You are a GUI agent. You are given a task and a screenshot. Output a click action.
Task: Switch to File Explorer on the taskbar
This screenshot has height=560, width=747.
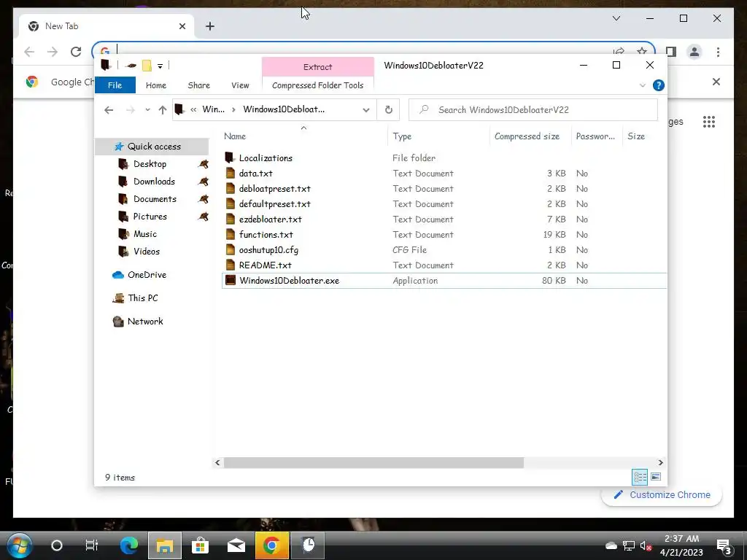pos(164,545)
